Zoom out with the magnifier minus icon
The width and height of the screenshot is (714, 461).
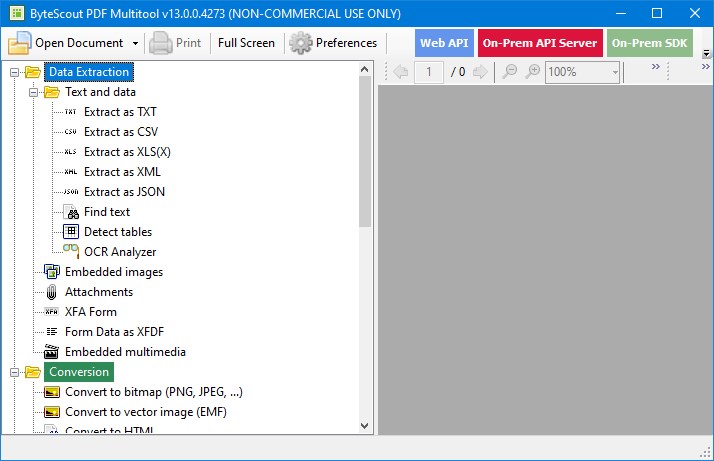[x=510, y=72]
